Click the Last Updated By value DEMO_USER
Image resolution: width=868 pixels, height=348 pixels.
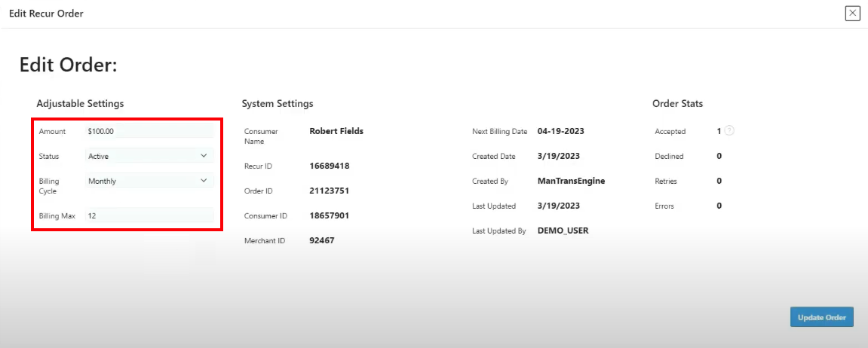coord(563,230)
